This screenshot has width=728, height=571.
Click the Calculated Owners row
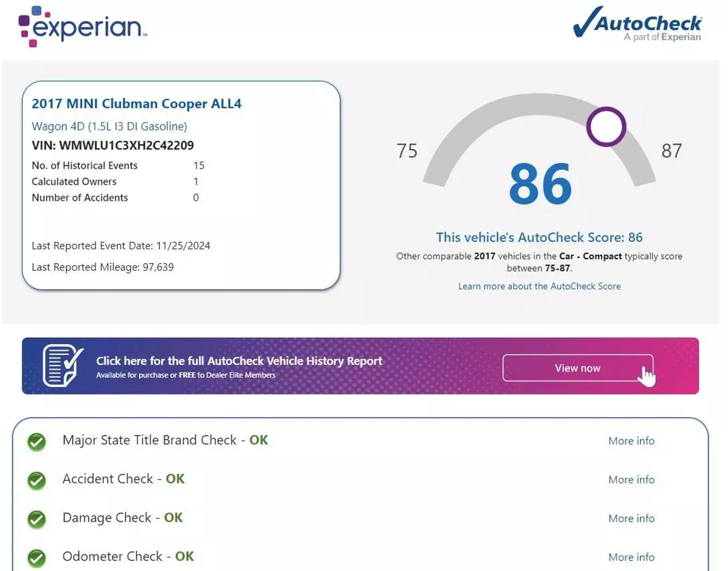[x=115, y=181]
